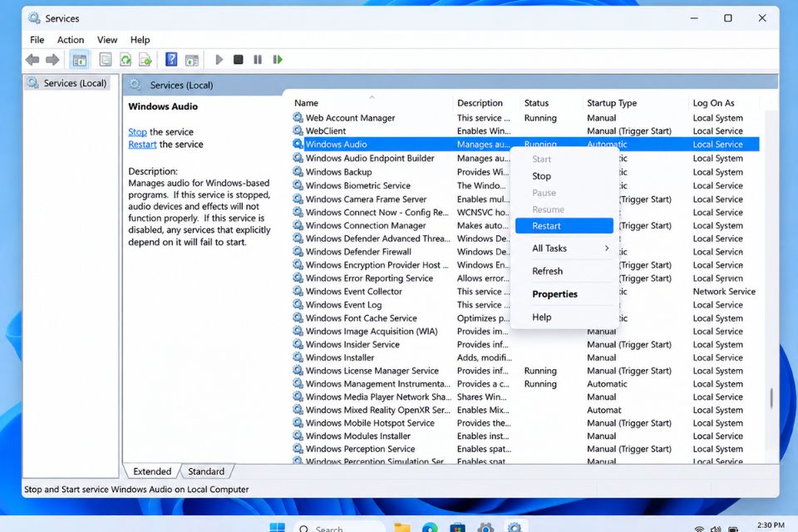Click the Stop Service square icon

(x=239, y=60)
